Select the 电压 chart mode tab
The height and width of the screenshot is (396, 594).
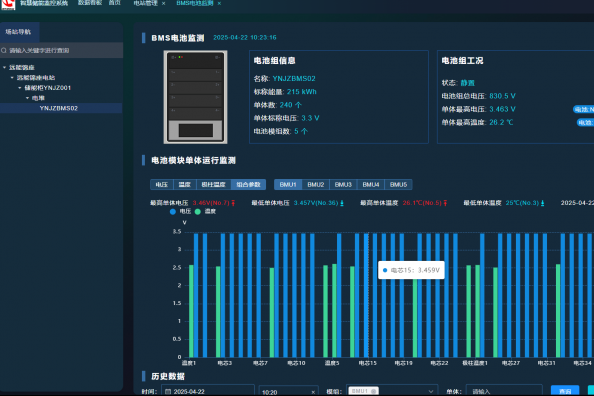pyautogui.click(x=162, y=185)
